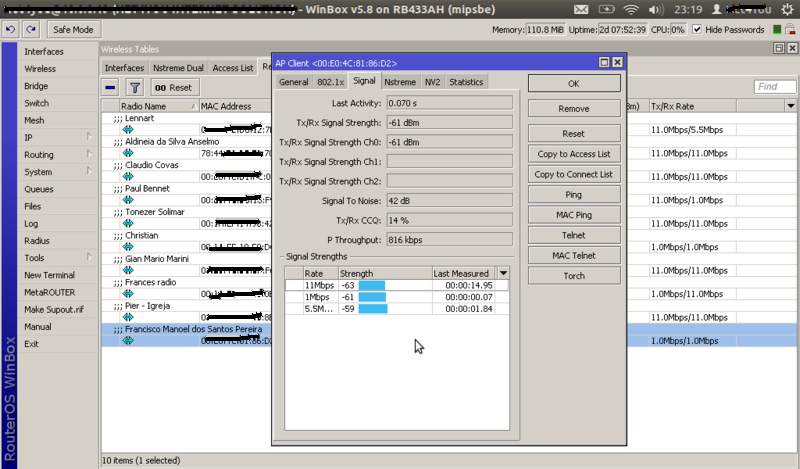
Task: Click the Wi-Fi icon in system bar
Action: pos(631,8)
